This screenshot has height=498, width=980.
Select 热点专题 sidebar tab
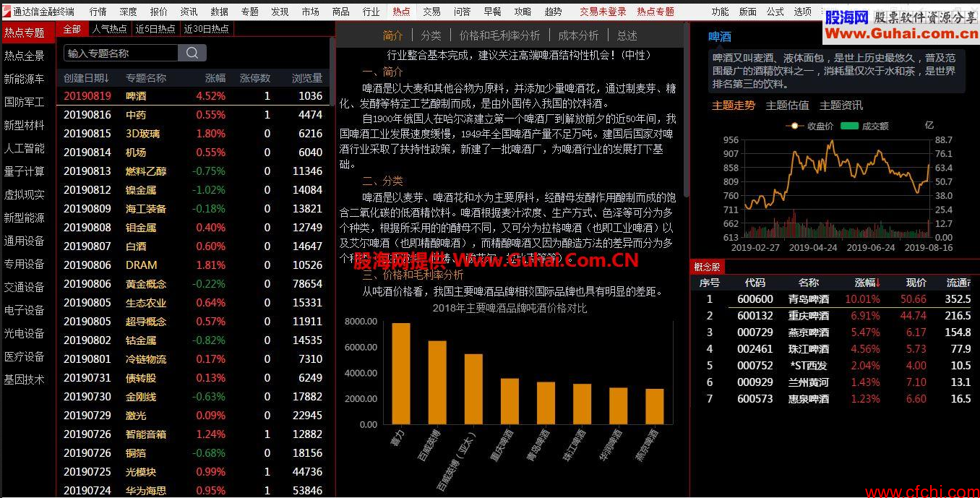pos(28,33)
